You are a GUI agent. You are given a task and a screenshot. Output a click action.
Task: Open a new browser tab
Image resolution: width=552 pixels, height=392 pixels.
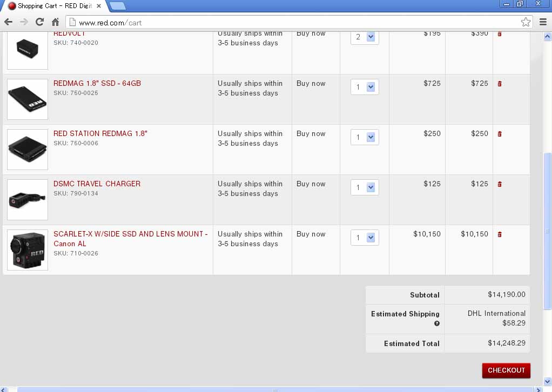pyautogui.click(x=118, y=6)
